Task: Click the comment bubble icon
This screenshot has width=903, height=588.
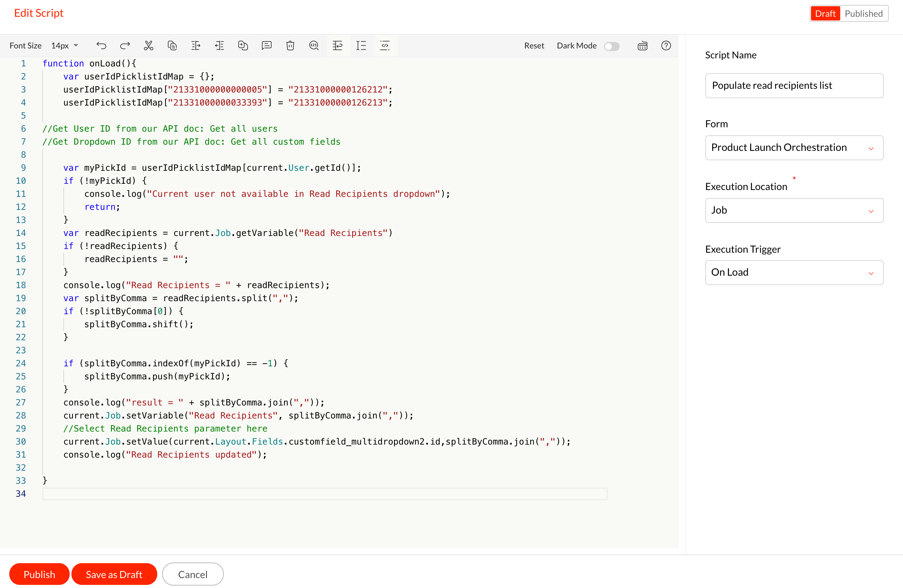Action: 267,46
